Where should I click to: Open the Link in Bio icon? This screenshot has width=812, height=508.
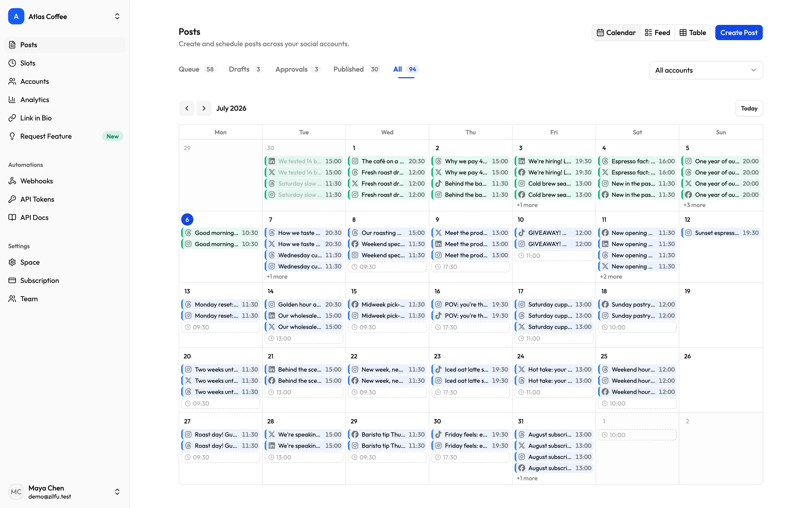tap(12, 118)
